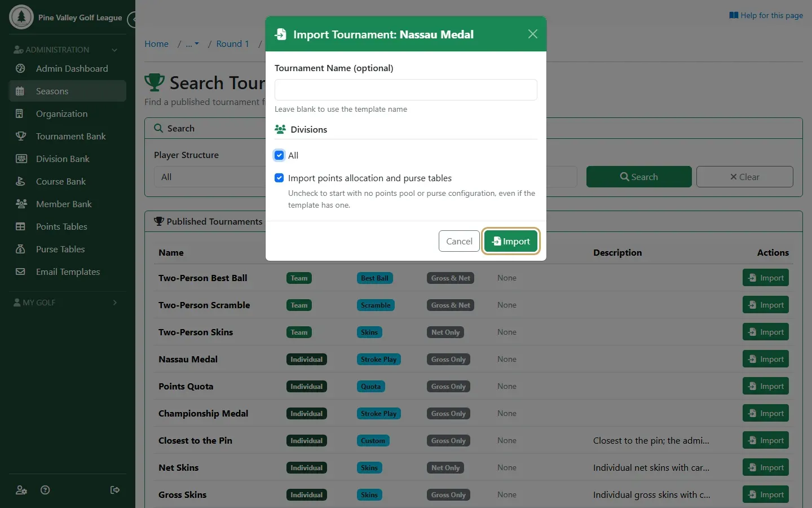Click the green Search button
The width and height of the screenshot is (812, 508).
coord(639,177)
